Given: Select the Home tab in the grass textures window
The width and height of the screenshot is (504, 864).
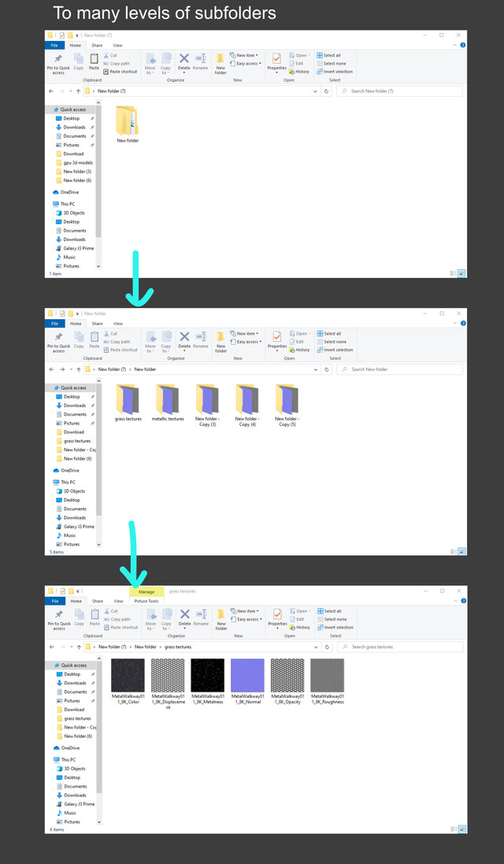Looking at the screenshot, I should click(76, 601).
